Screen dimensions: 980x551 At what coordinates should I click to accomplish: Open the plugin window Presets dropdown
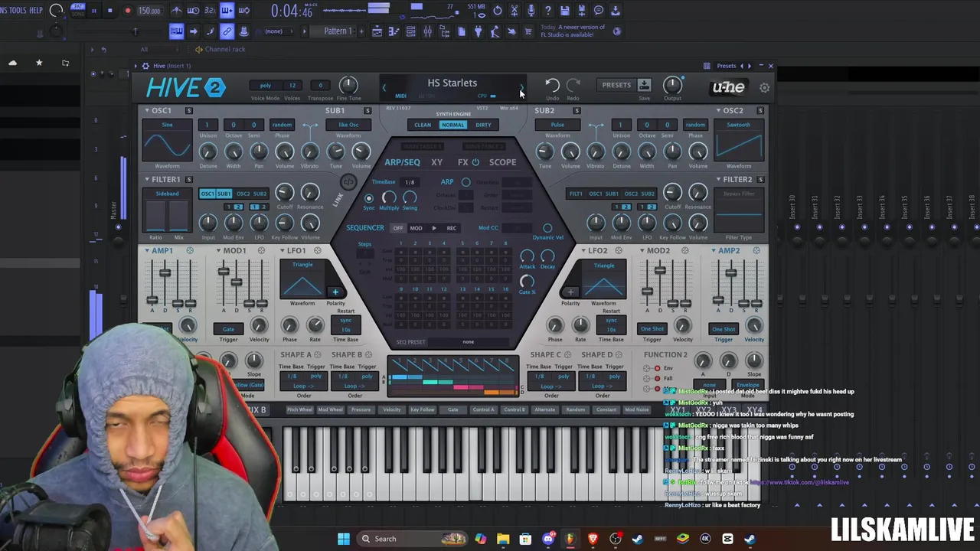[727, 66]
